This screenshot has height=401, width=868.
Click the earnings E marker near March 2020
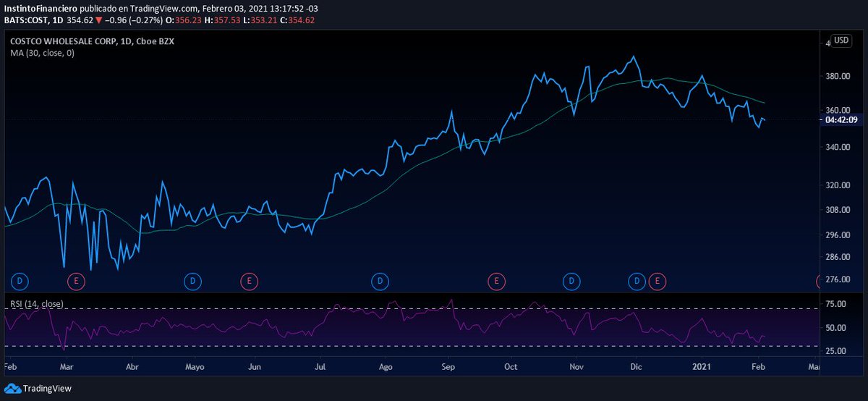(76, 280)
